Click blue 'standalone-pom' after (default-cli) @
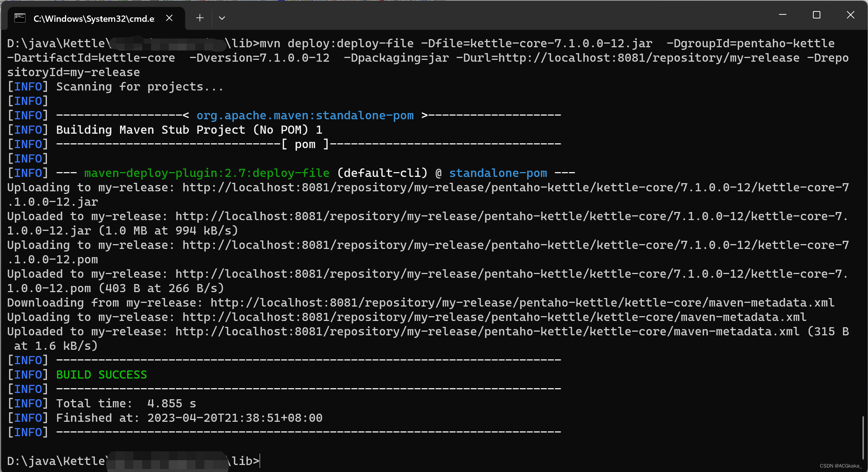Image resolution: width=868 pixels, height=472 pixels. tap(498, 173)
